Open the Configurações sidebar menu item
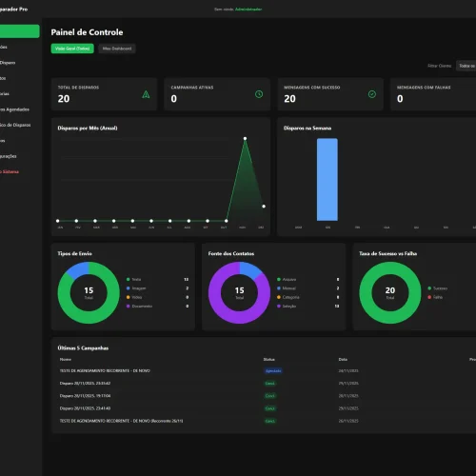Image resolution: width=476 pixels, height=476 pixels. tap(9, 156)
